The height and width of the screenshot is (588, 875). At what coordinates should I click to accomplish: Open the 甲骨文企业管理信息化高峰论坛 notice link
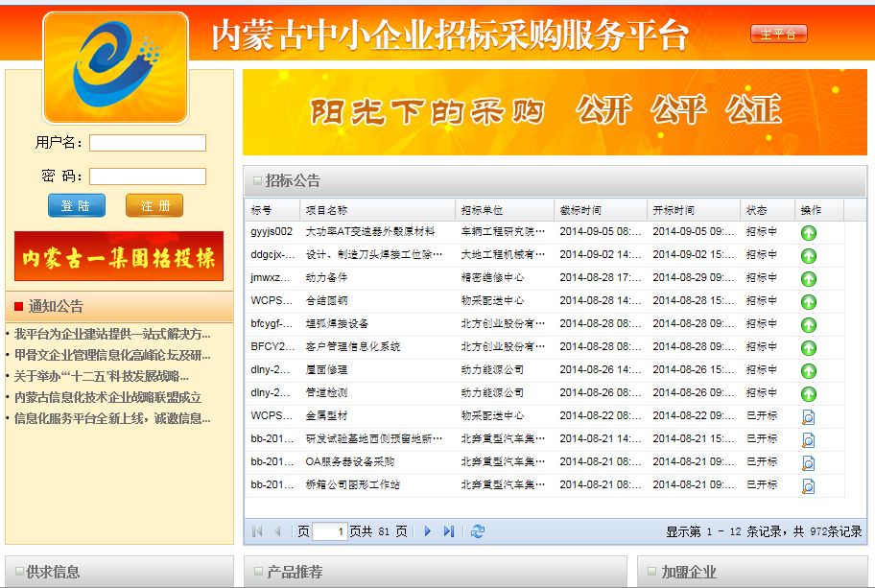pos(111,355)
